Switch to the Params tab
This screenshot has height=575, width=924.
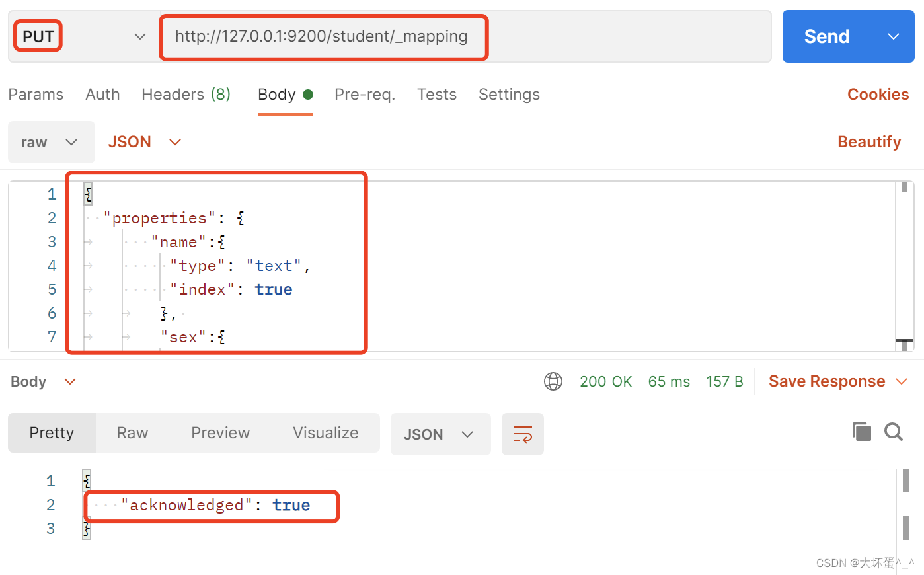coord(36,95)
